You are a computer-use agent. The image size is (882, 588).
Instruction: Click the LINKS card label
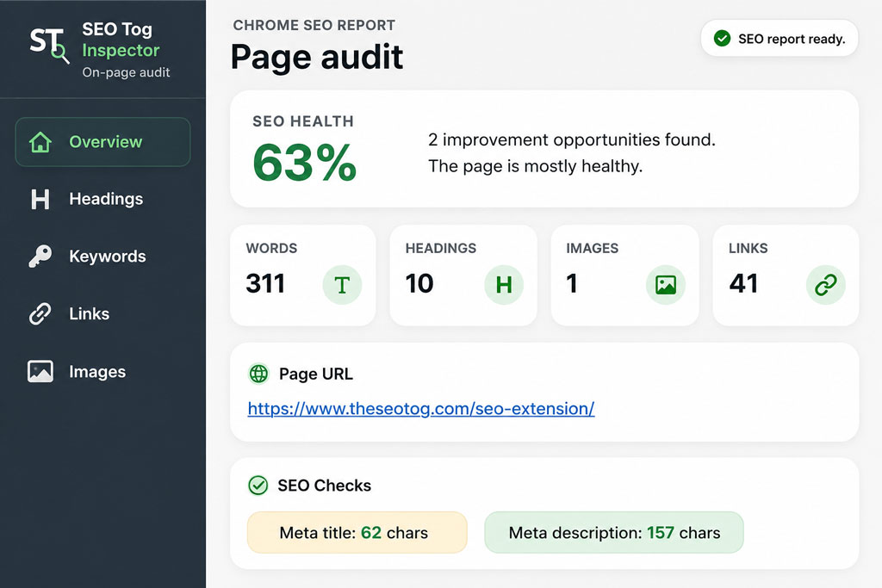click(748, 249)
